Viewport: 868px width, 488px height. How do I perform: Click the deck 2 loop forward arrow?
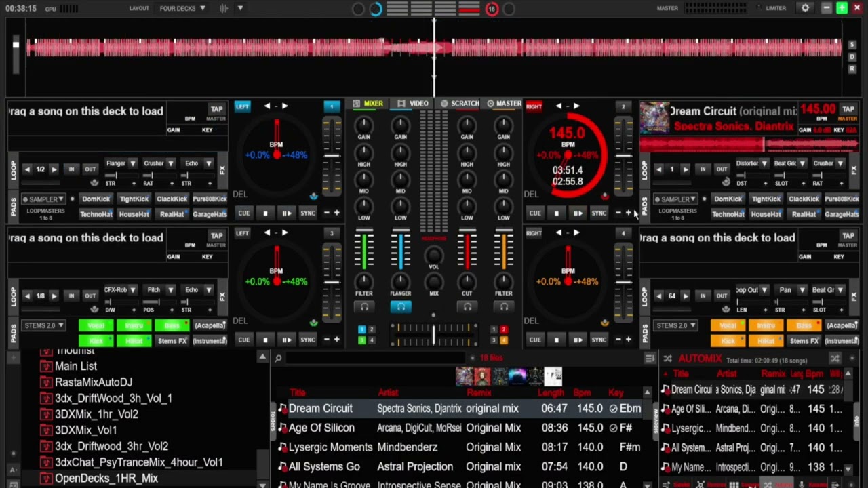click(x=686, y=169)
